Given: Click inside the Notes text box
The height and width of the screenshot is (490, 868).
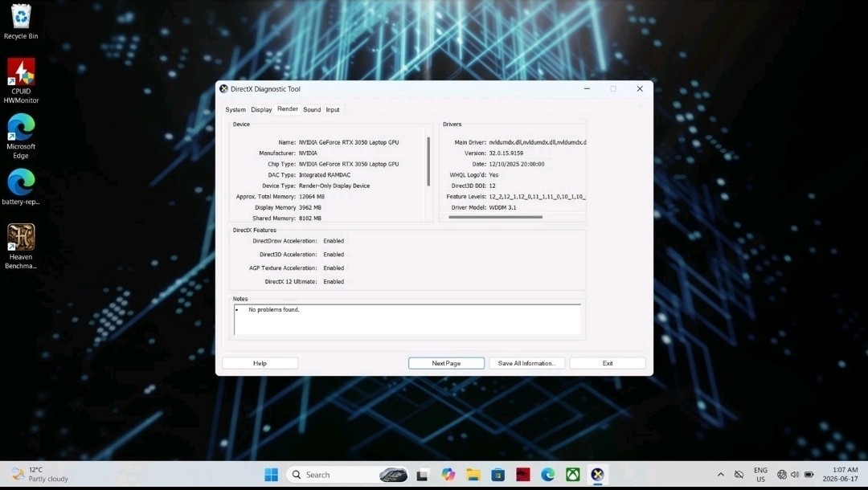Looking at the screenshot, I should pyautogui.click(x=407, y=319).
